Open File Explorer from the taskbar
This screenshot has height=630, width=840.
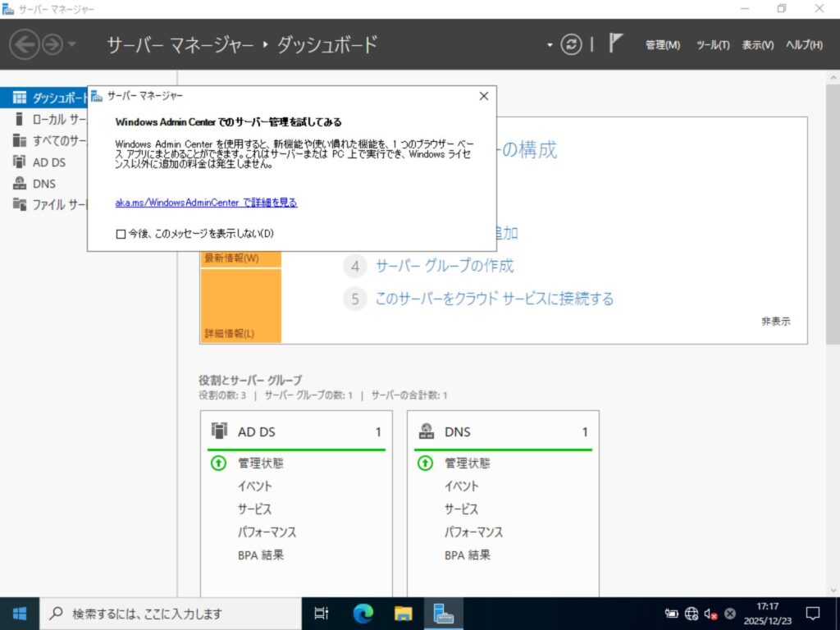tap(403, 613)
